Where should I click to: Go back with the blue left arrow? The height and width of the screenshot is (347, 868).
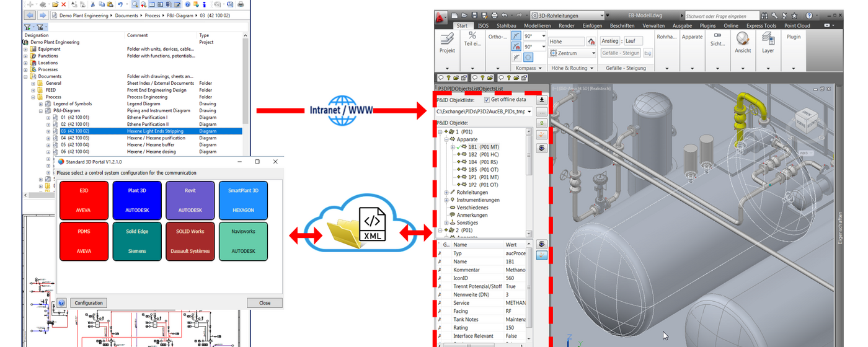pyautogui.click(x=30, y=15)
